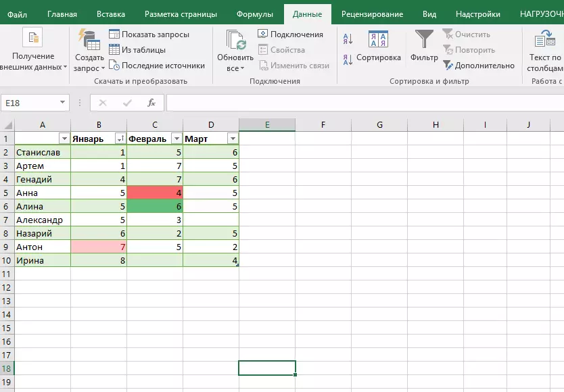Viewport: 564px width, 392px height.
Task: Click sort ascending A to Z icon
Action: [348, 39]
